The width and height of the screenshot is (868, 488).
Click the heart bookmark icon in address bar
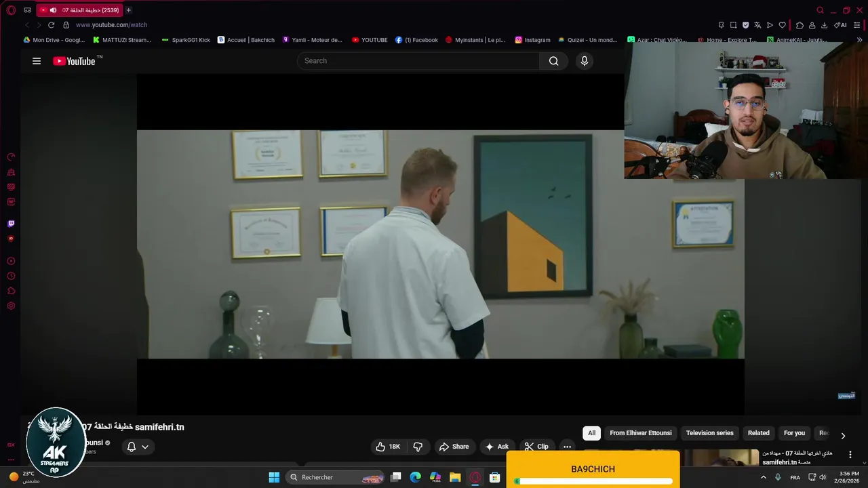tap(782, 25)
